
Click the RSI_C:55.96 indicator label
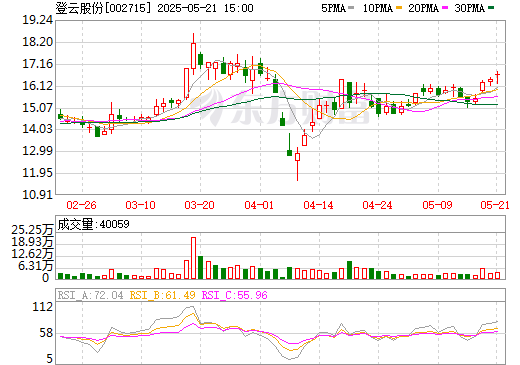[235, 295]
